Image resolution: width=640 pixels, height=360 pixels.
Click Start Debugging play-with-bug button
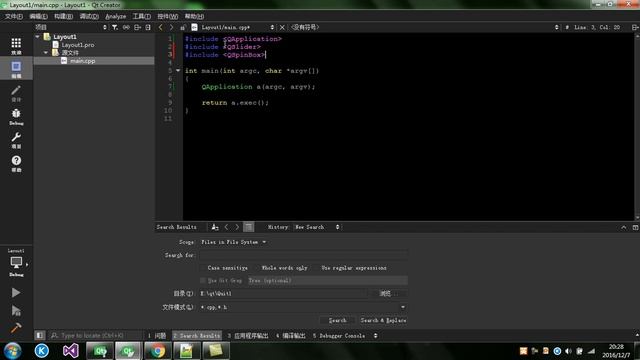[x=16, y=311]
